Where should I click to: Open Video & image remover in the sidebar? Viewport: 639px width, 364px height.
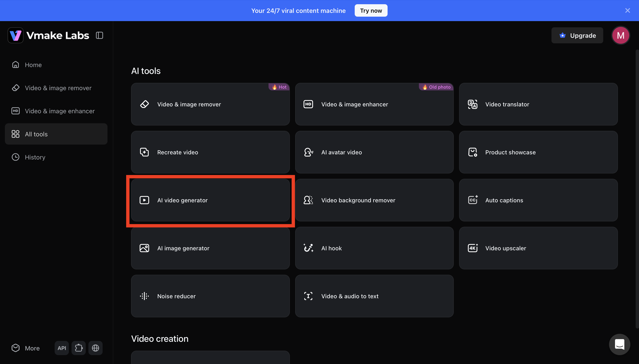coord(56,88)
